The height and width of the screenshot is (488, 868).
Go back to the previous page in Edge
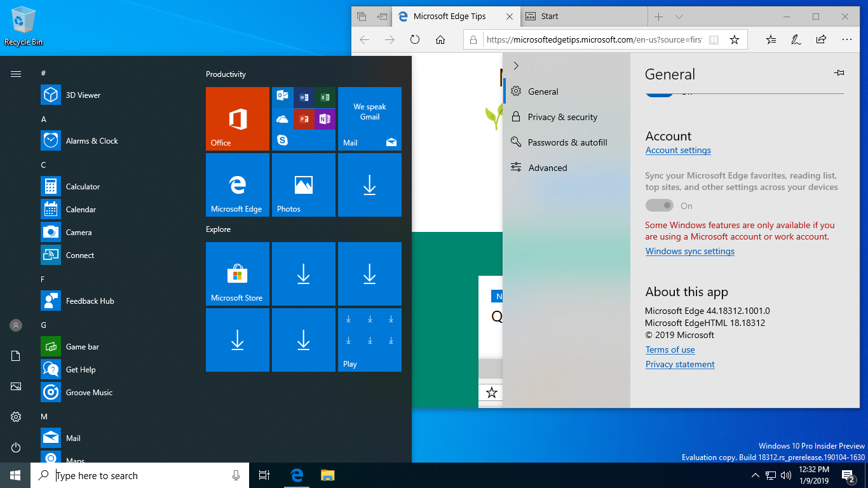click(364, 39)
